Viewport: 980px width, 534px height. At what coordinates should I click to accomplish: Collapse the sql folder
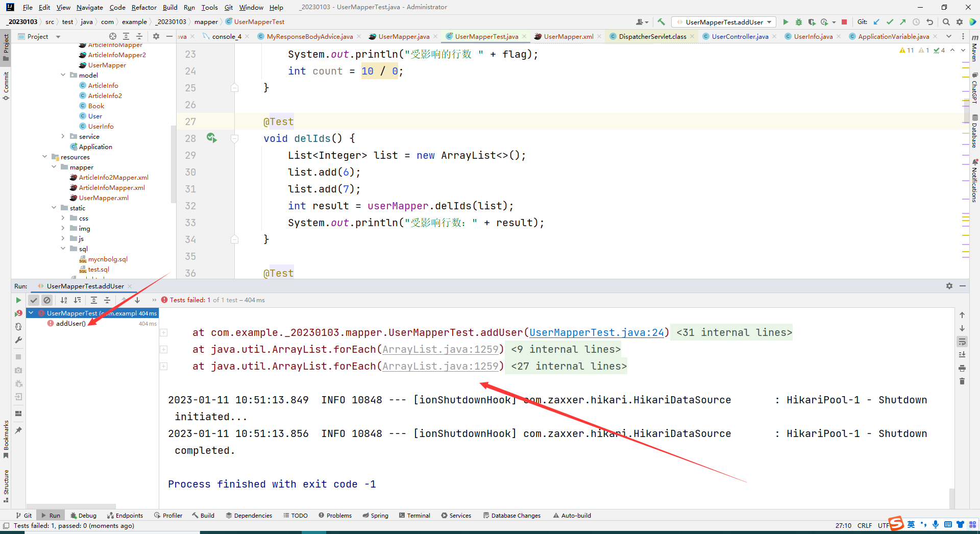click(x=63, y=249)
